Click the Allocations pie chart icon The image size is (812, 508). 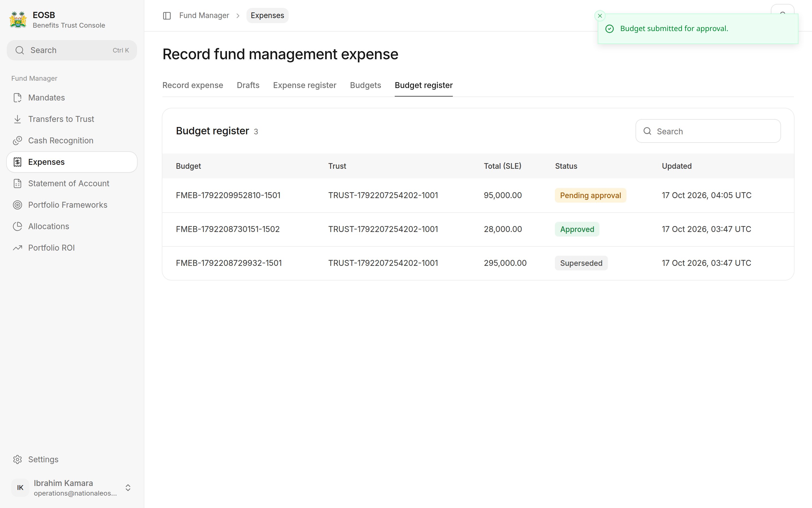17,226
